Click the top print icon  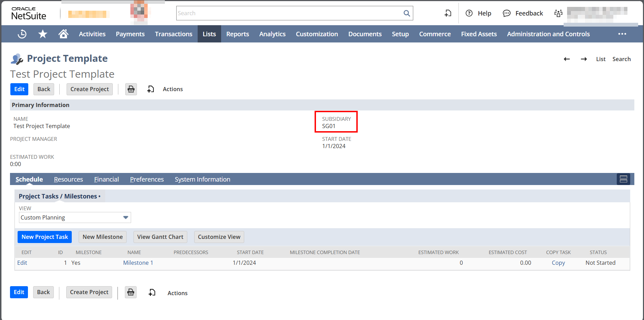[131, 89]
